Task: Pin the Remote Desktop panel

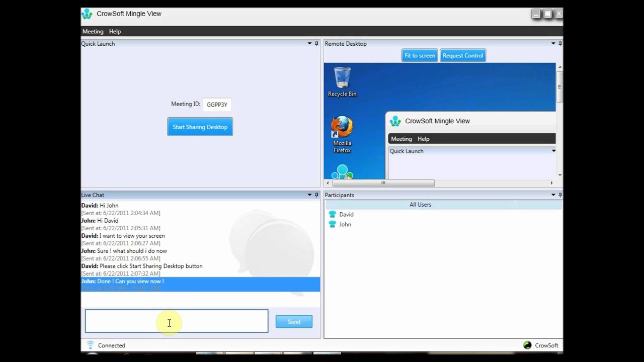Action: [x=560, y=44]
